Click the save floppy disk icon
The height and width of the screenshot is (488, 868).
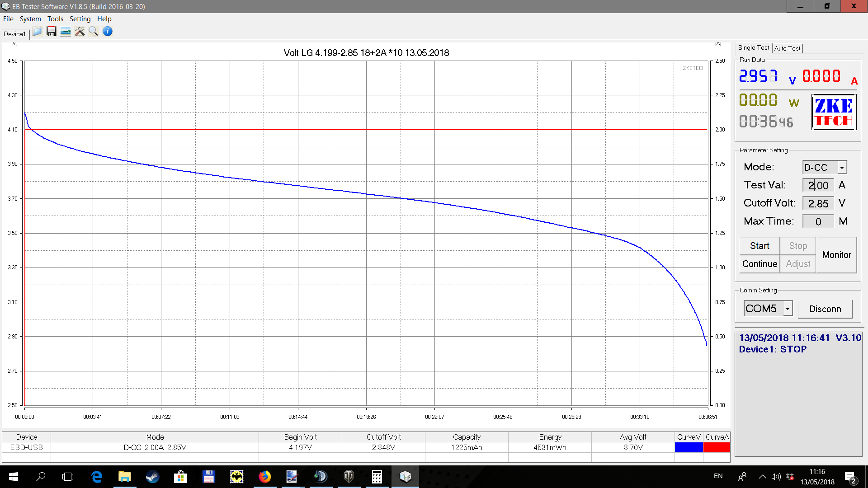coord(52,32)
